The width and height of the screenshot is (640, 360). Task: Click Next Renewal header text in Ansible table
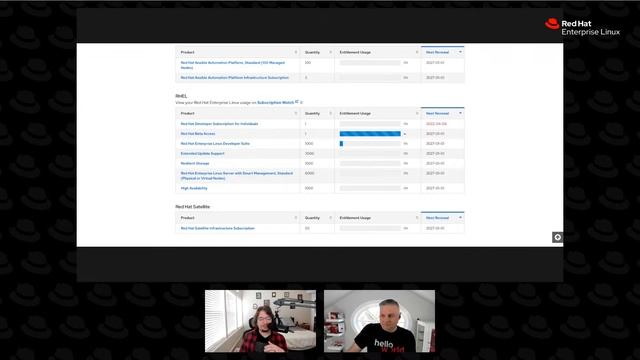click(437, 52)
